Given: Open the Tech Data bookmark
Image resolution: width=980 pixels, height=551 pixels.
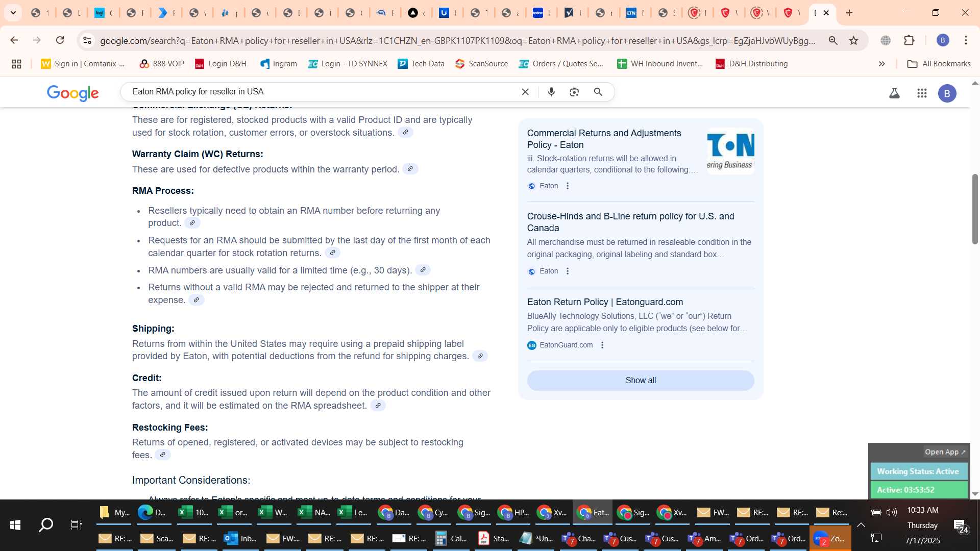Looking at the screenshot, I should point(421,64).
